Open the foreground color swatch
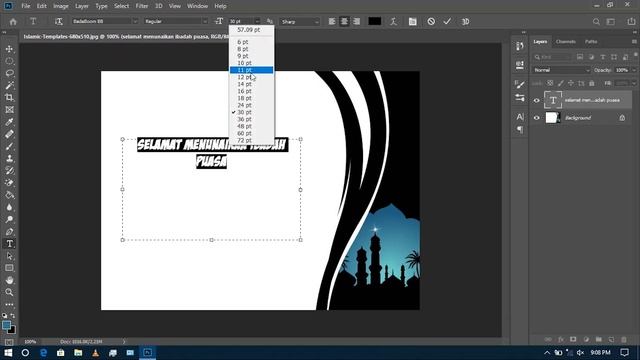640x360 pixels. [x=6, y=325]
